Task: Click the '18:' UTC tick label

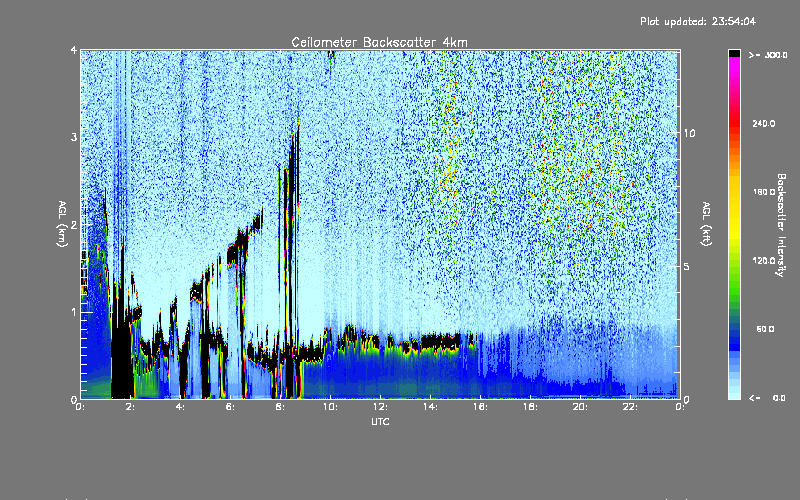Action: [530, 407]
